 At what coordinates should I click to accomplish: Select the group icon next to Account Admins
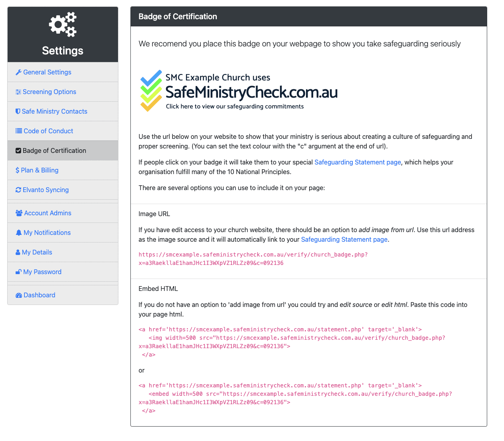(x=19, y=213)
